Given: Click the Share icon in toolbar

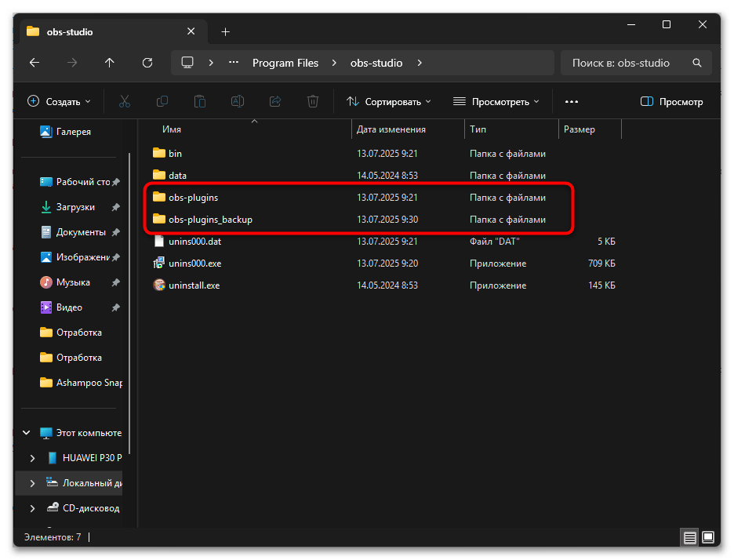Looking at the screenshot, I should pos(275,101).
